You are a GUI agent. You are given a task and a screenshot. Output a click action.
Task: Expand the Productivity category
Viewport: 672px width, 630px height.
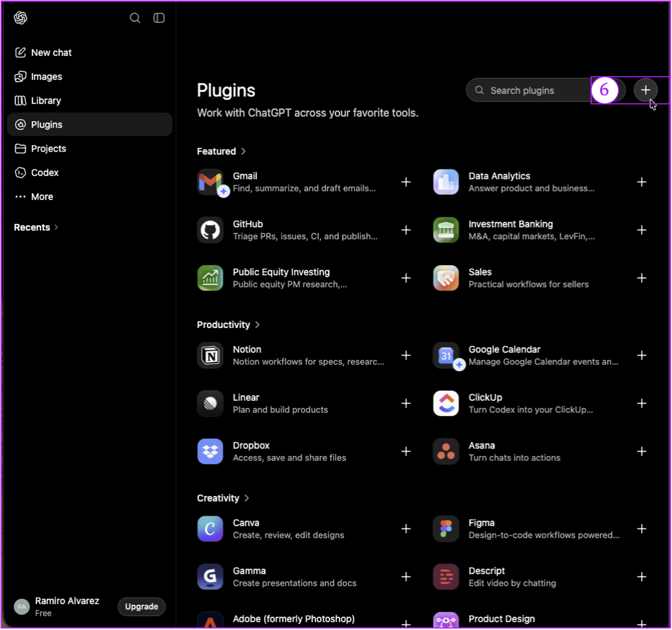(x=228, y=325)
